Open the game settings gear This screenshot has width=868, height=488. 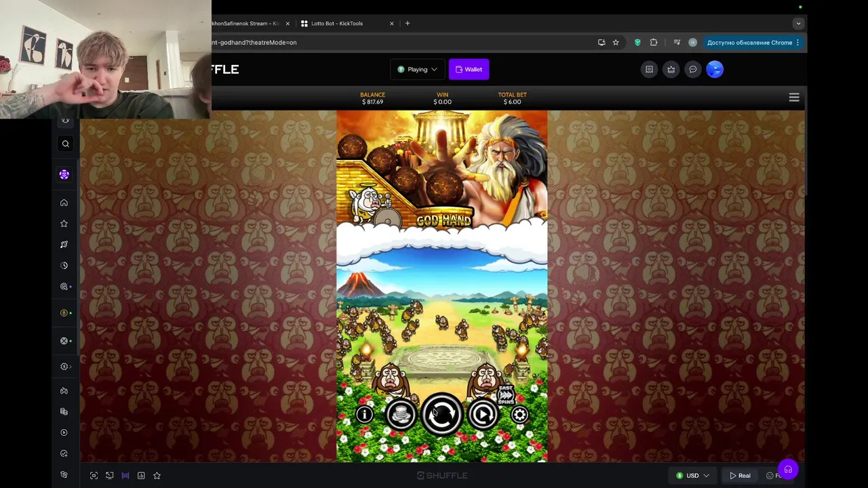point(519,414)
